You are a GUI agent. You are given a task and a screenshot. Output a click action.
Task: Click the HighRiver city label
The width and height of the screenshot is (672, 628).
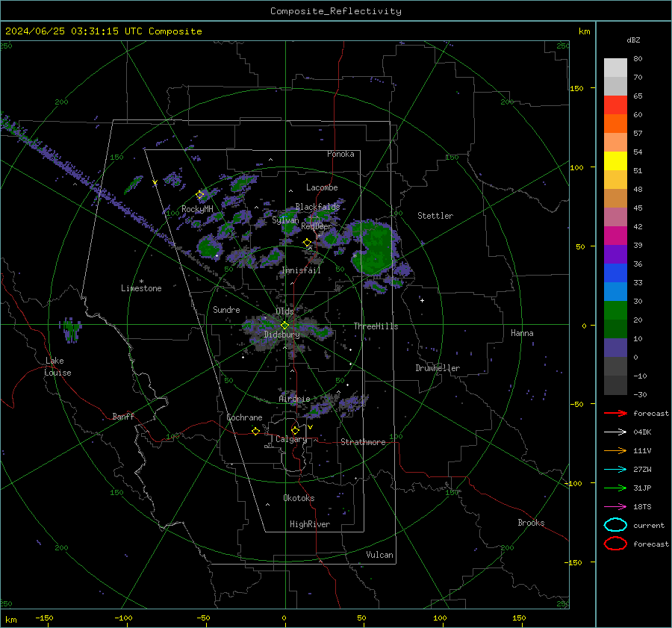(310, 524)
